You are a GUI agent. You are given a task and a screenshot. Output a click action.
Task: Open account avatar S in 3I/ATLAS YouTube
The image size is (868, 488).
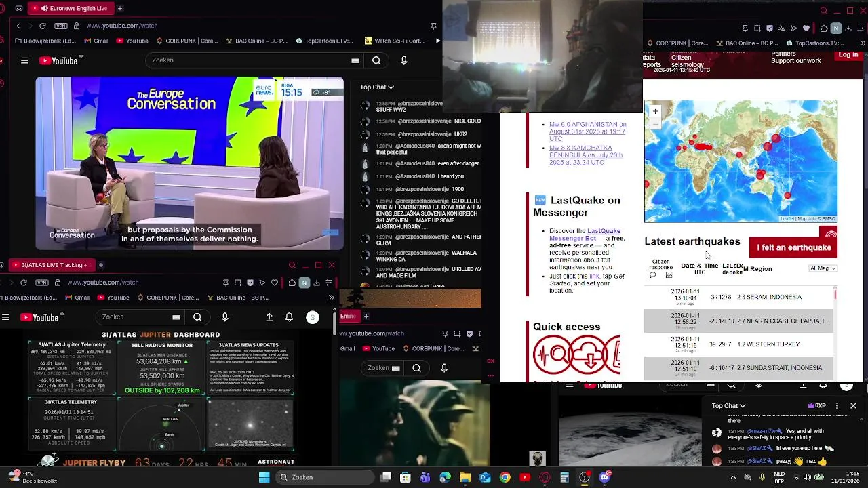pyautogui.click(x=313, y=317)
